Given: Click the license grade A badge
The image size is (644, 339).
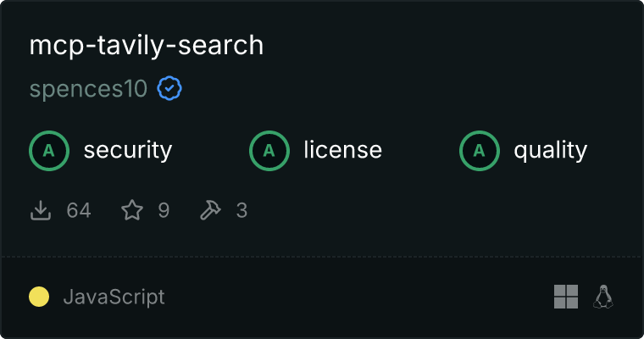Looking at the screenshot, I should pyautogui.click(x=269, y=151).
